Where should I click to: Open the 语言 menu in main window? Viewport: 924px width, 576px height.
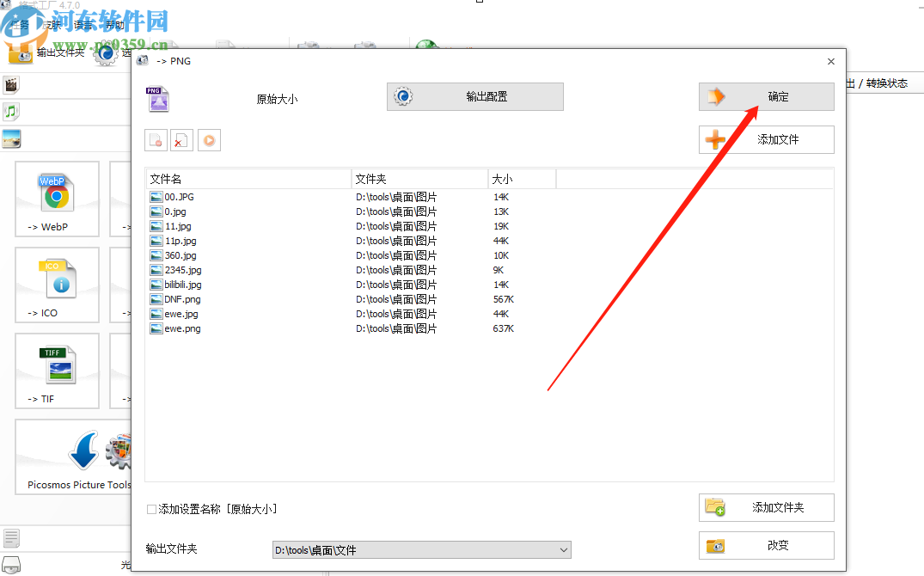pos(83,25)
